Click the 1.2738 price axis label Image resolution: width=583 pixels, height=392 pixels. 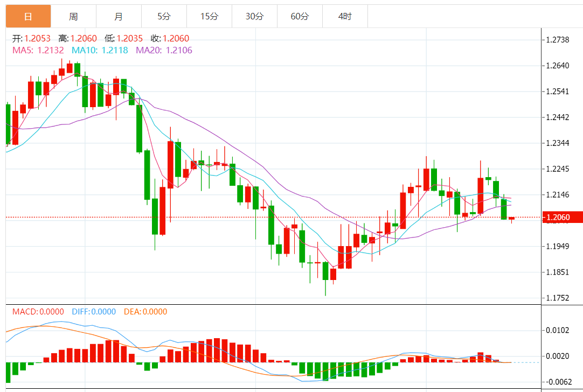[557, 40]
